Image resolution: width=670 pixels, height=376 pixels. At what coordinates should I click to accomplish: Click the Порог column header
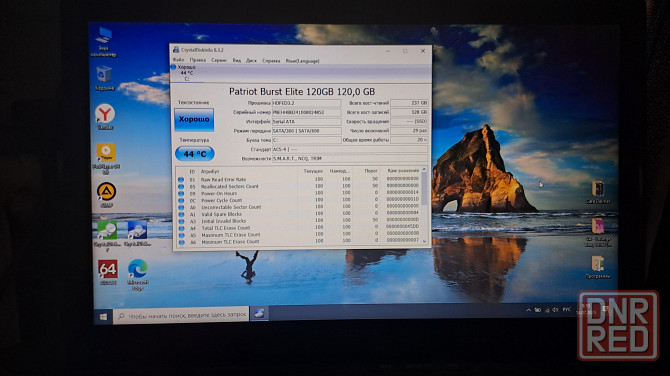(371, 171)
